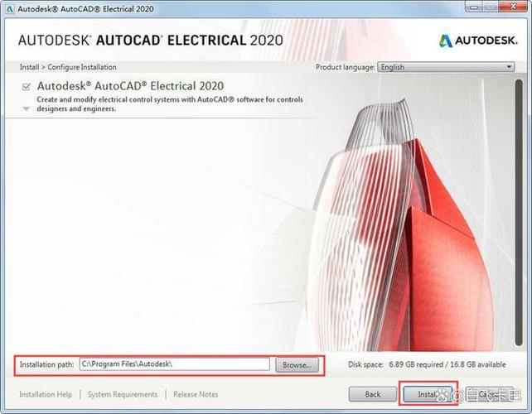
Task: Click the Autodesk logo in header
Action: click(x=478, y=41)
